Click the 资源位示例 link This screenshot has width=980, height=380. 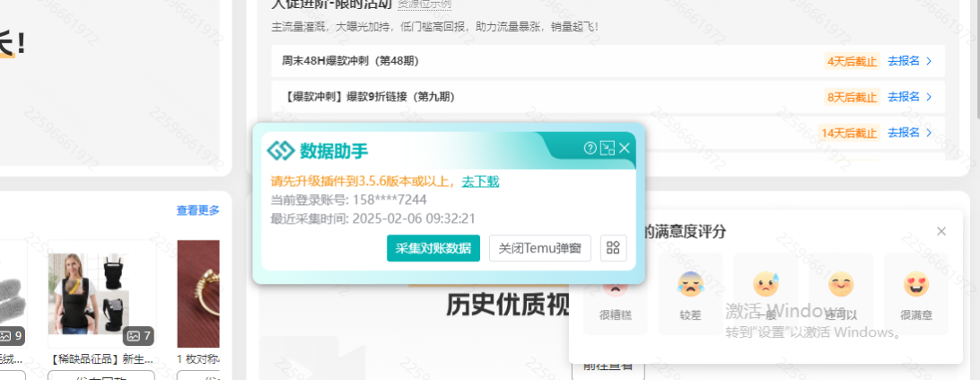coord(424,4)
